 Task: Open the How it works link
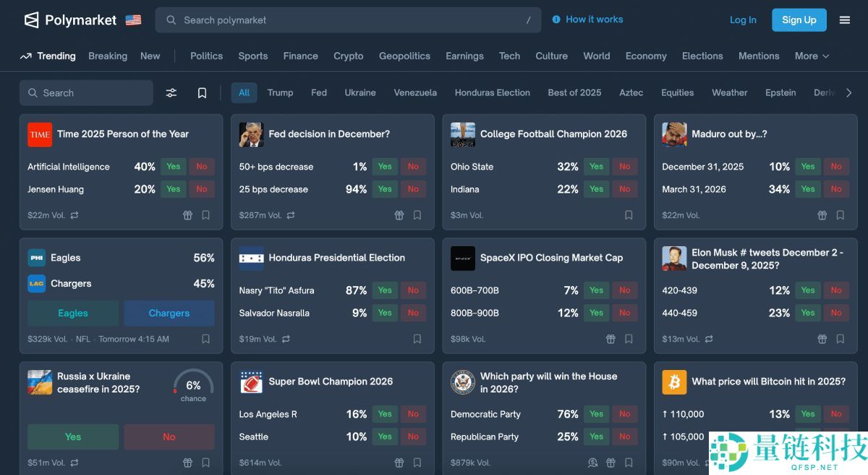pyautogui.click(x=587, y=20)
